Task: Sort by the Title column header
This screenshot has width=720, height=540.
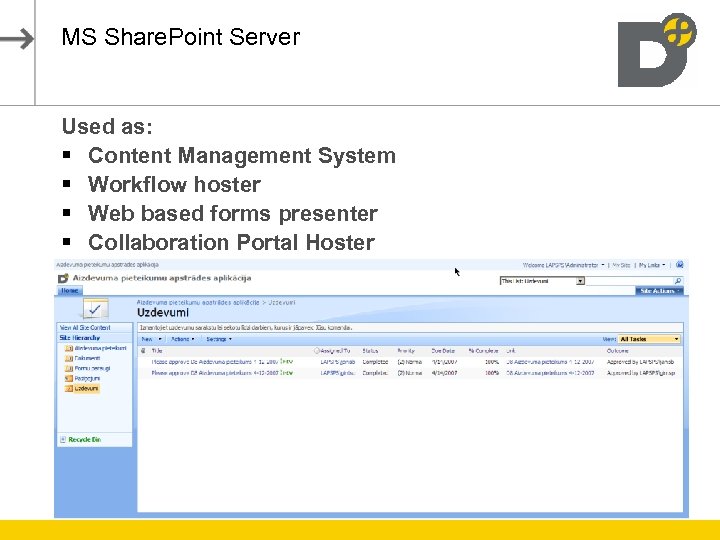Action: [x=157, y=351]
